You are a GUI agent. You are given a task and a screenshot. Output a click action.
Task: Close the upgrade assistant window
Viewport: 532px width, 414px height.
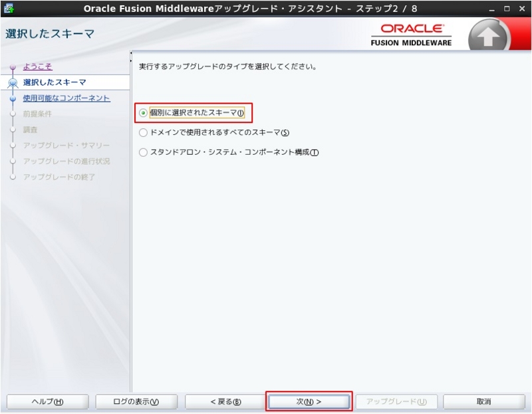(522, 9)
